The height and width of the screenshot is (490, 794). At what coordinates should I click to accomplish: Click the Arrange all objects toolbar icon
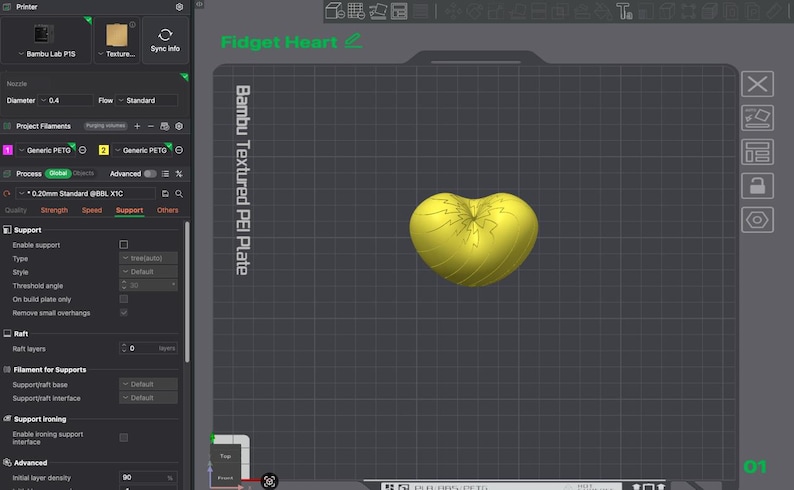point(399,11)
